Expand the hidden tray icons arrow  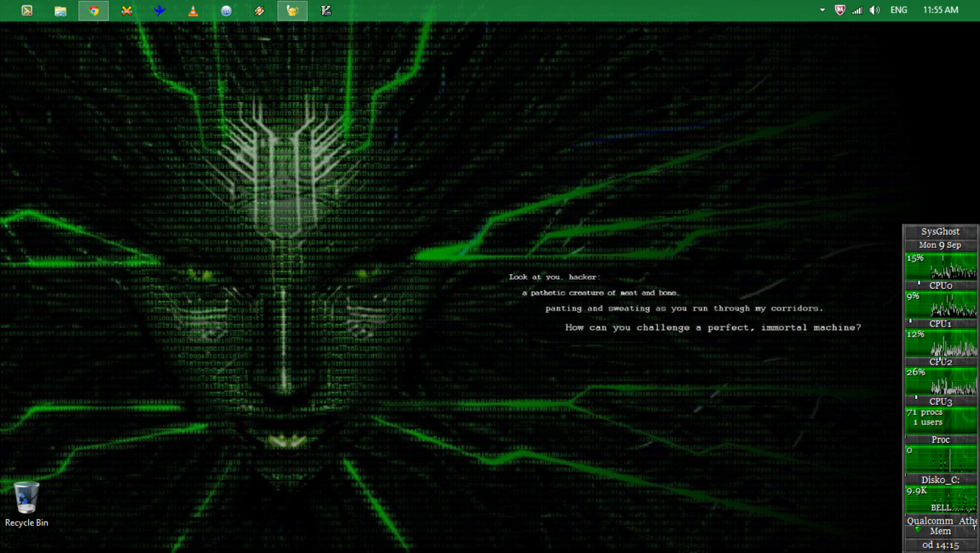pos(822,10)
